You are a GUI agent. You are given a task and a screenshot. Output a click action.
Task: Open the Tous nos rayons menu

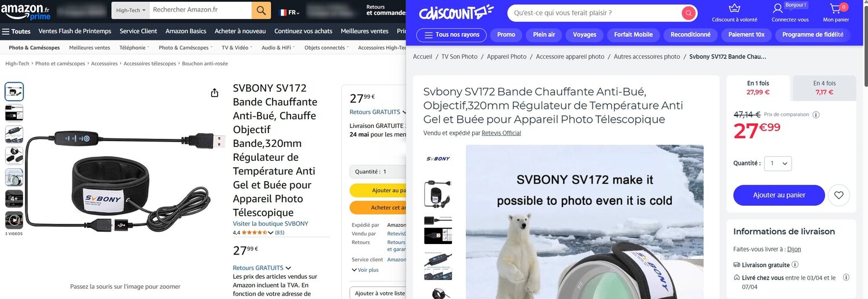[451, 35]
